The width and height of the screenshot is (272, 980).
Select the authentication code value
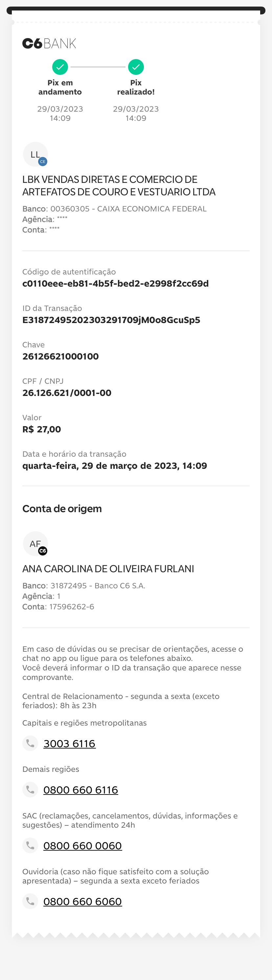(116, 283)
